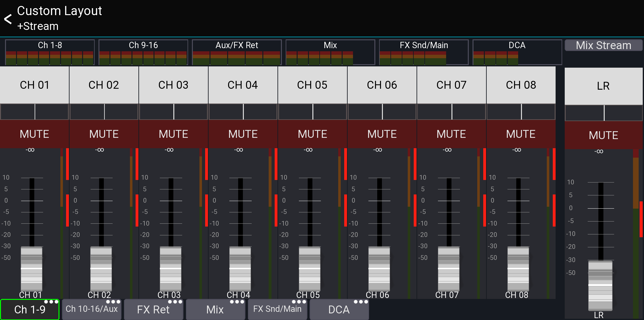The image size is (644, 320).
Task: Open the Mix Stream view
Action: [x=603, y=45]
